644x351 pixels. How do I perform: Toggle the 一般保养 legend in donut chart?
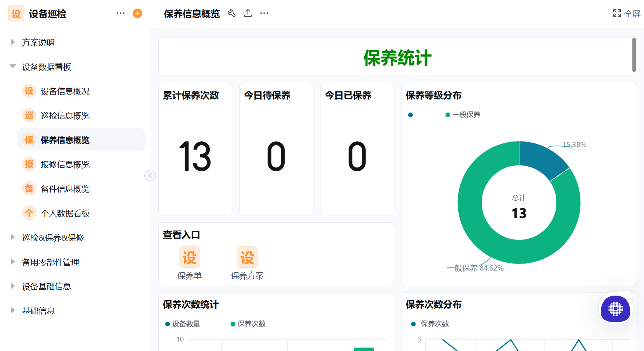[463, 114]
